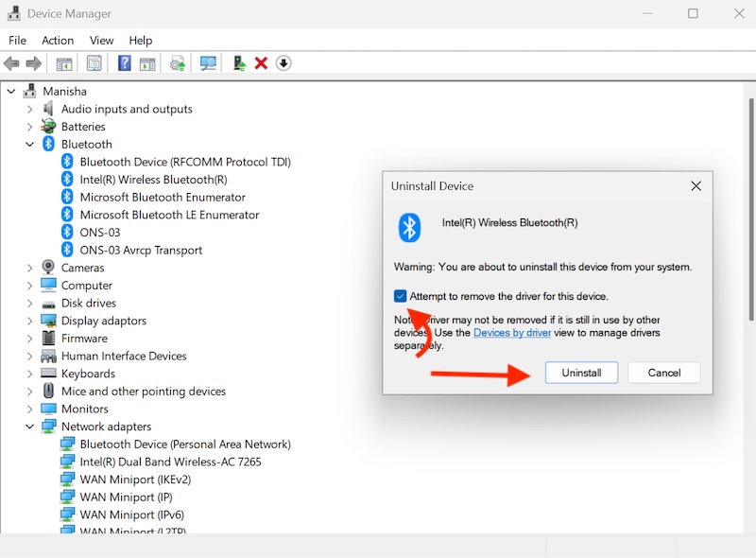
Task: Expand the Cameras category
Action: pos(30,268)
